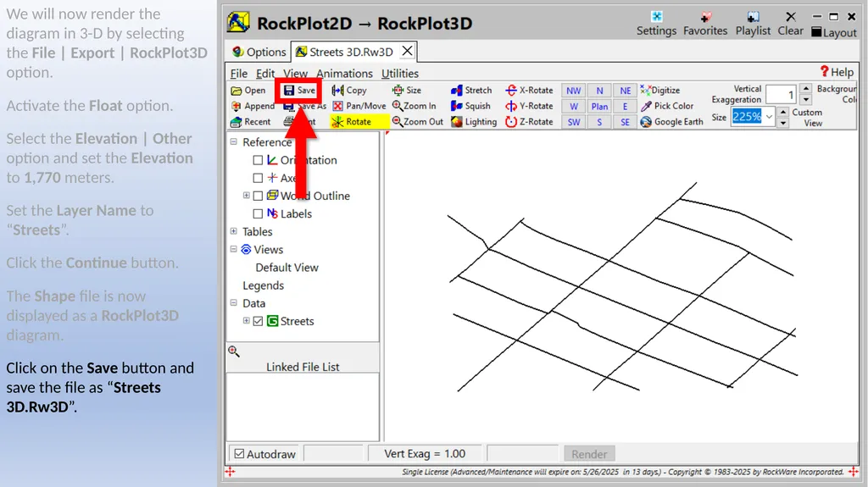Open the Layout option
The height and width of the screenshot is (487, 868).
click(834, 33)
